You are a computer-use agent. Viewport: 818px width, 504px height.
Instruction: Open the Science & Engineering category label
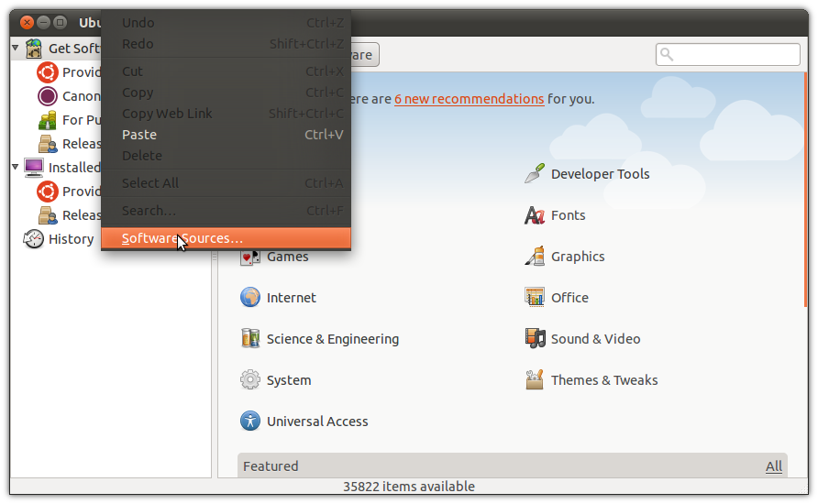point(333,339)
